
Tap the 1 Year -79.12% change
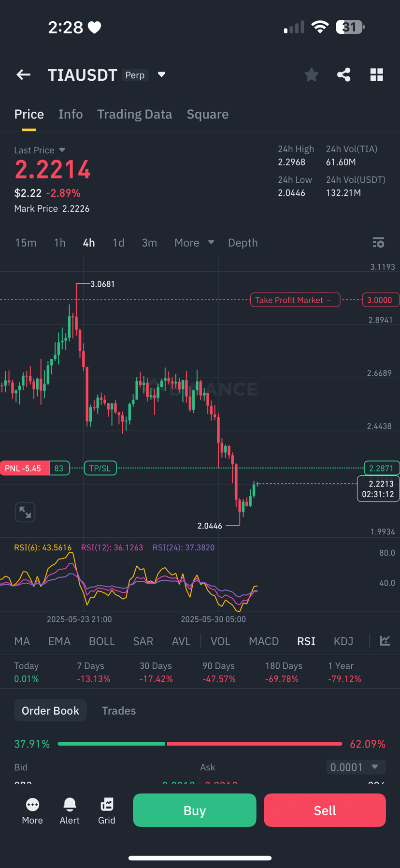pos(344,672)
